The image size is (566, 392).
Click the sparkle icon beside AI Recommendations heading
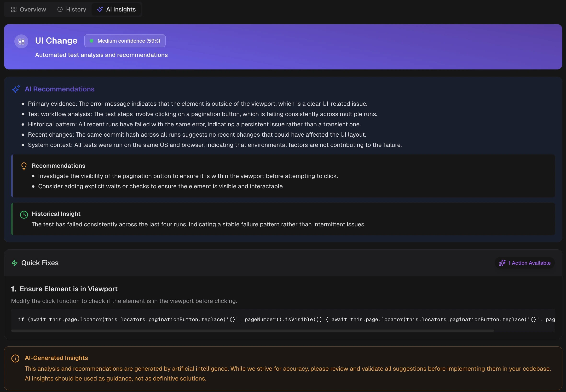tap(16, 89)
